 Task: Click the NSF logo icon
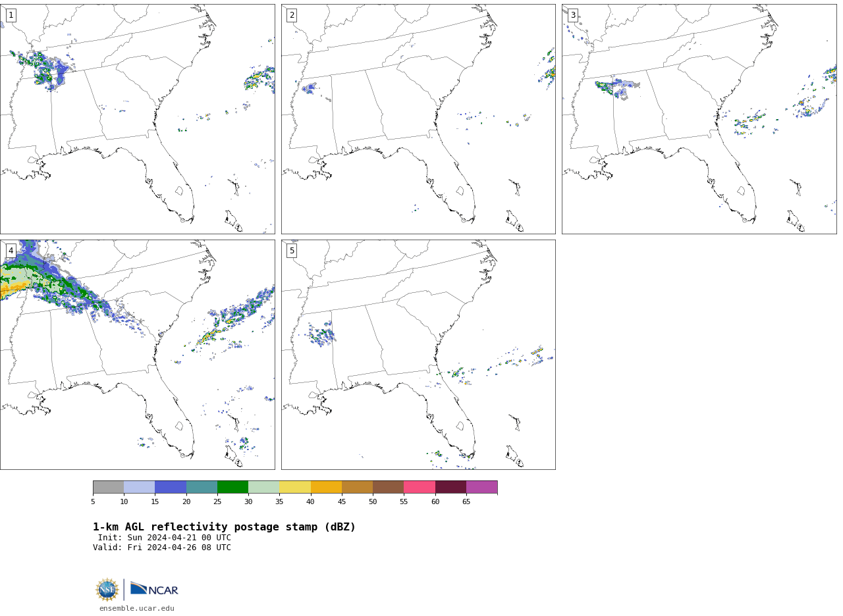click(x=107, y=590)
